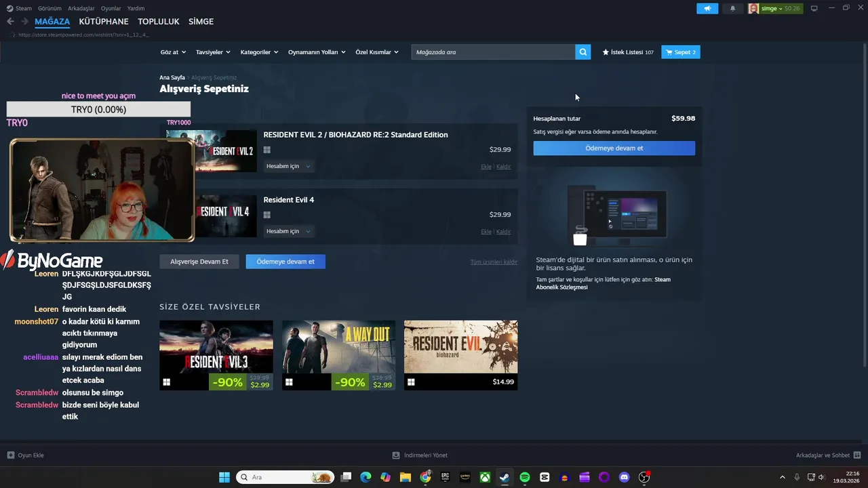Image resolution: width=868 pixels, height=488 pixels.
Task: Click the Mağazada ara search field
Action: click(x=493, y=52)
